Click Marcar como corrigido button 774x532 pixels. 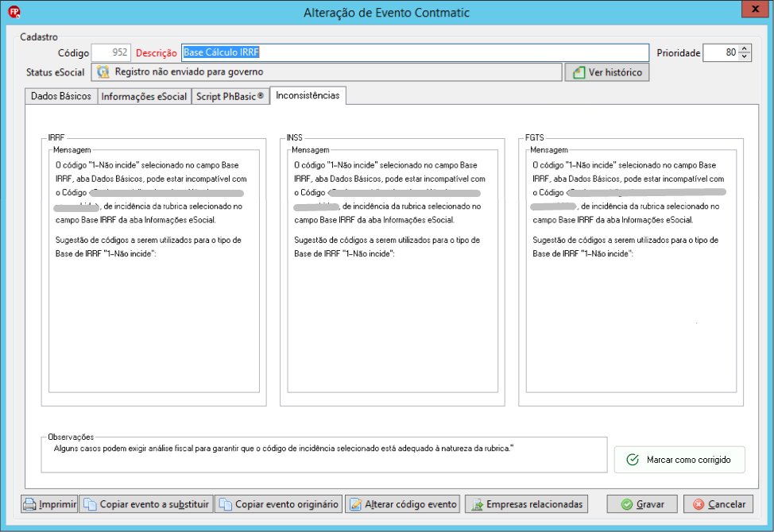(x=679, y=460)
